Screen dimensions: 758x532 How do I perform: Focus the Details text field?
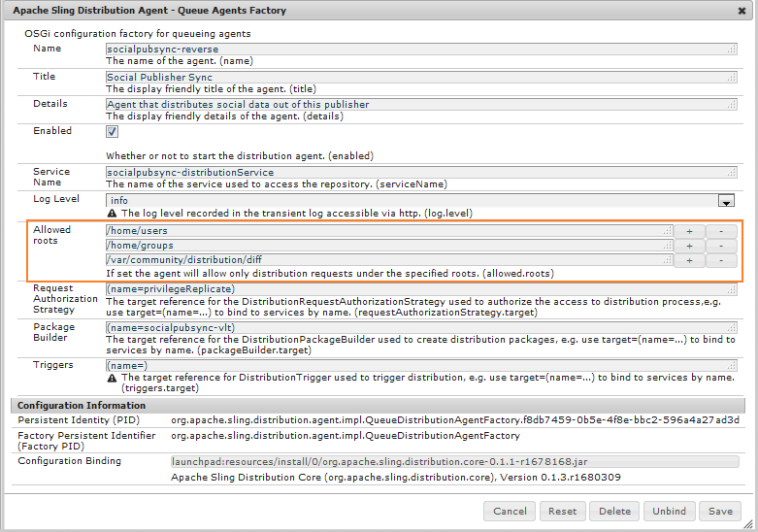point(421,104)
